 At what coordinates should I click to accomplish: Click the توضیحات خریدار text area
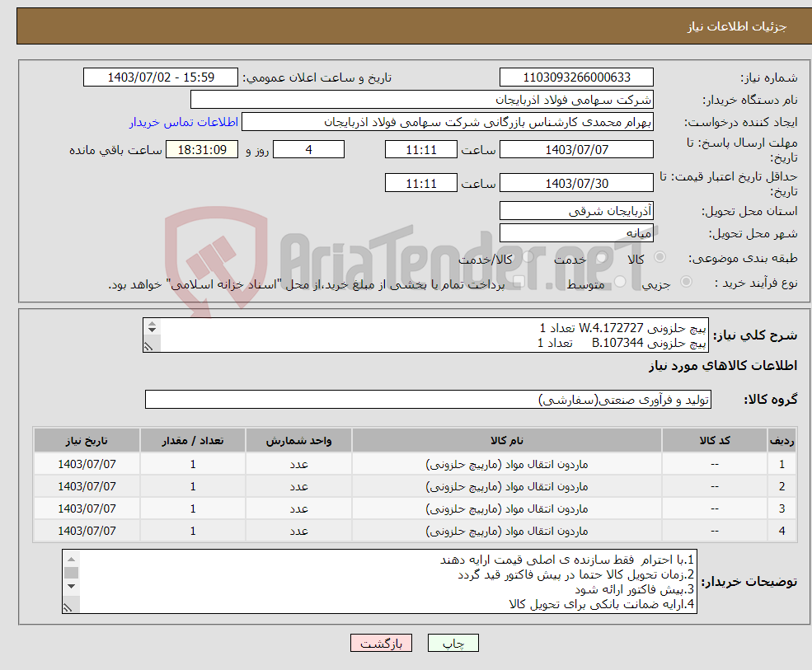(379, 582)
